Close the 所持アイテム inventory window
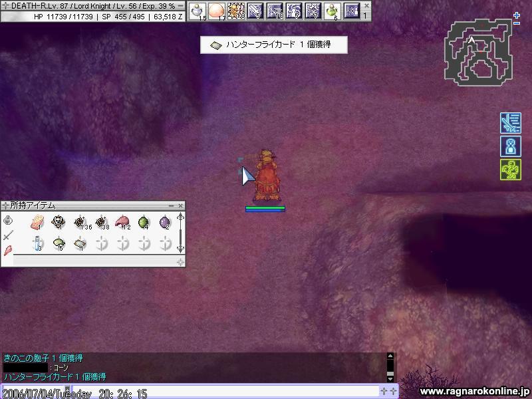 (x=180, y=205)
